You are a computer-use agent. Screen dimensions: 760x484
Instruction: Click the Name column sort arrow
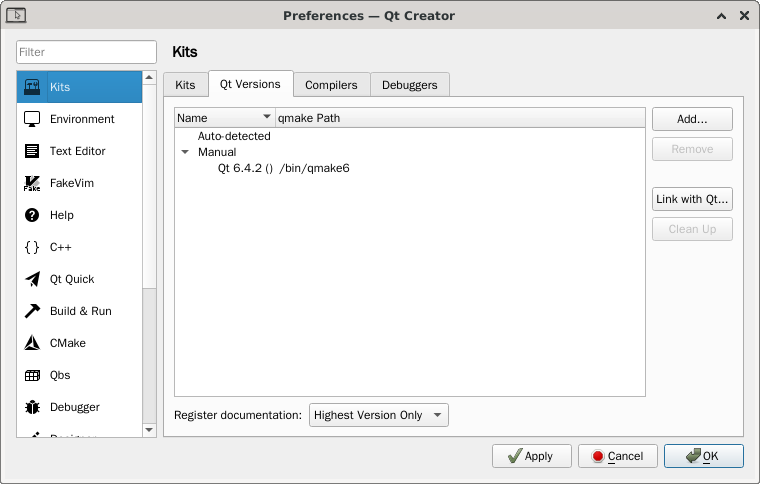[267, 117]
